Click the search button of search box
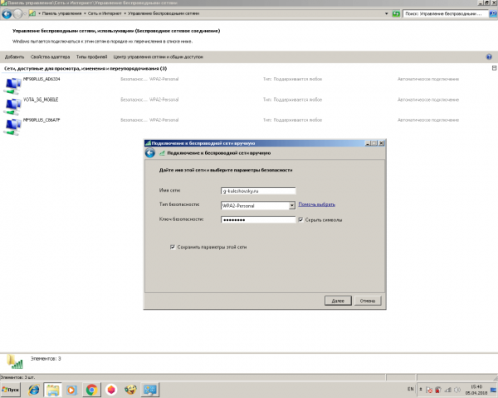The image size is (498, 398). (x=493, y=14)
